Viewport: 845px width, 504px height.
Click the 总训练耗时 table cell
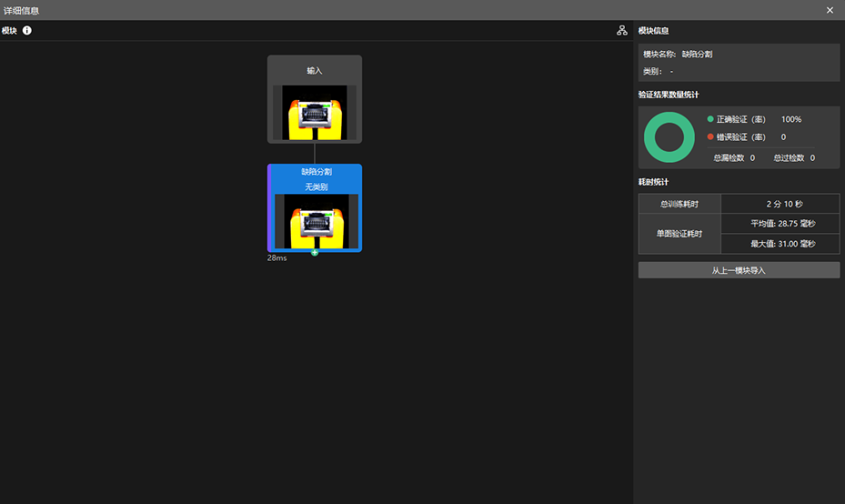click(679, 204)
